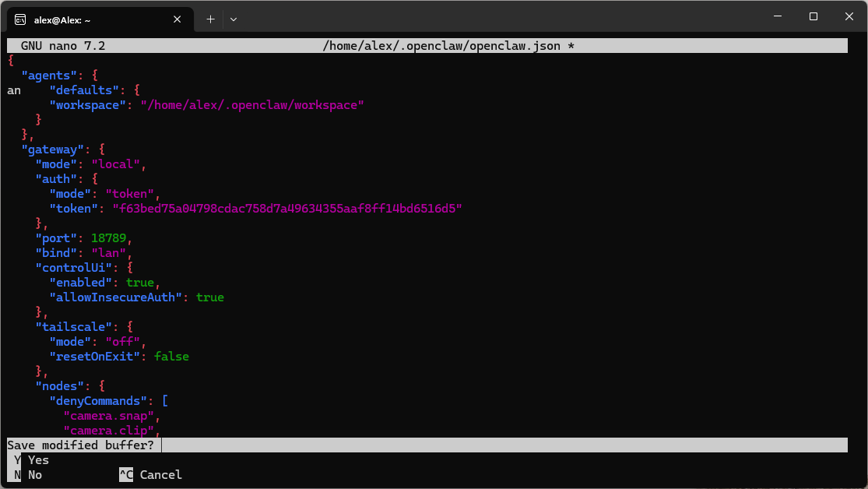This screenshot has width=868, height=489.
Task: Click the N shortcut key label
Action: (17, 475)
